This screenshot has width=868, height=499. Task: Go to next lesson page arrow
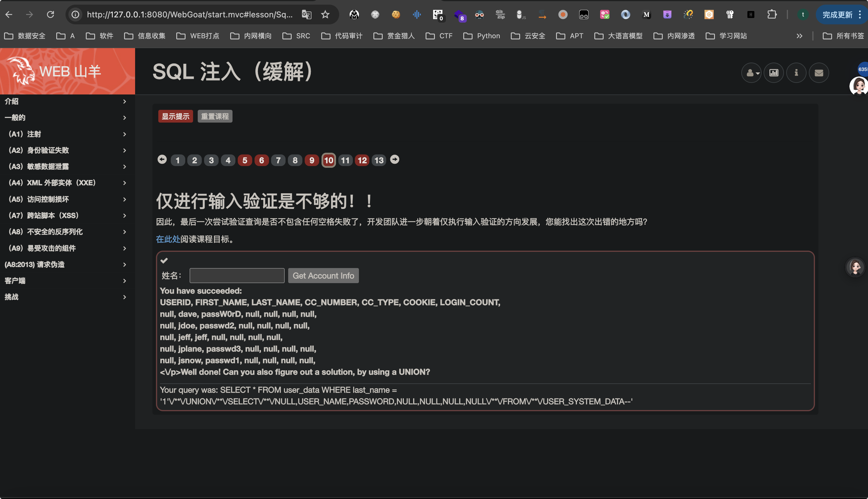point(395,159)
